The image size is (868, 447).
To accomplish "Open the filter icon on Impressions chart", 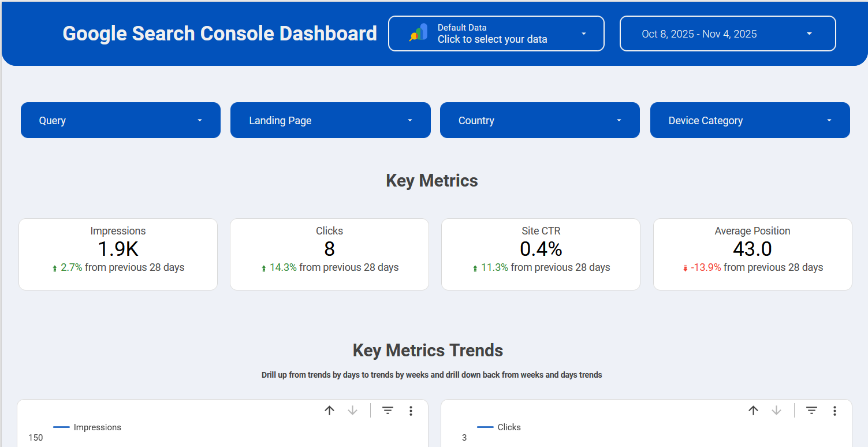I will (388, 411).
